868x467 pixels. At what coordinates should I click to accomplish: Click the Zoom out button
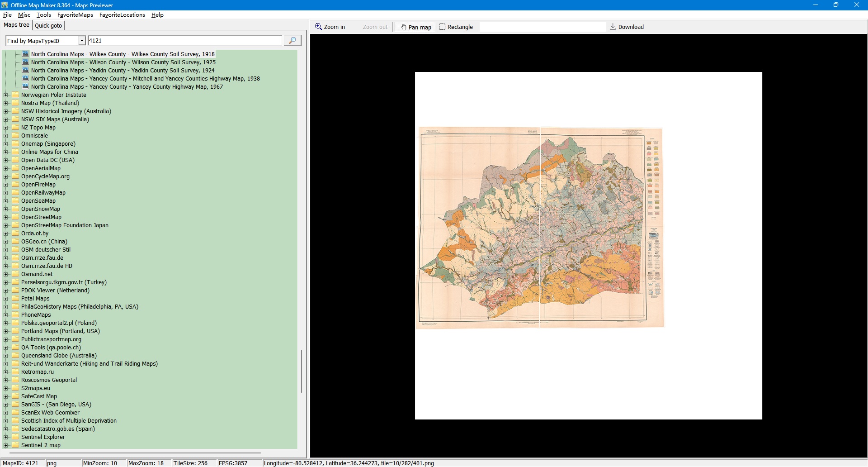coord(375,27)
